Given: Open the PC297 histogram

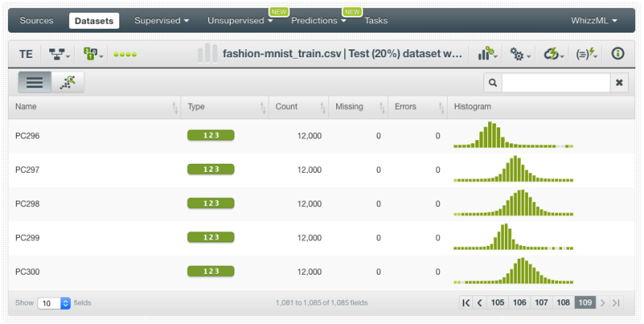Looking at the screenshot, I should pyautogui.click(x=514, y=169).
